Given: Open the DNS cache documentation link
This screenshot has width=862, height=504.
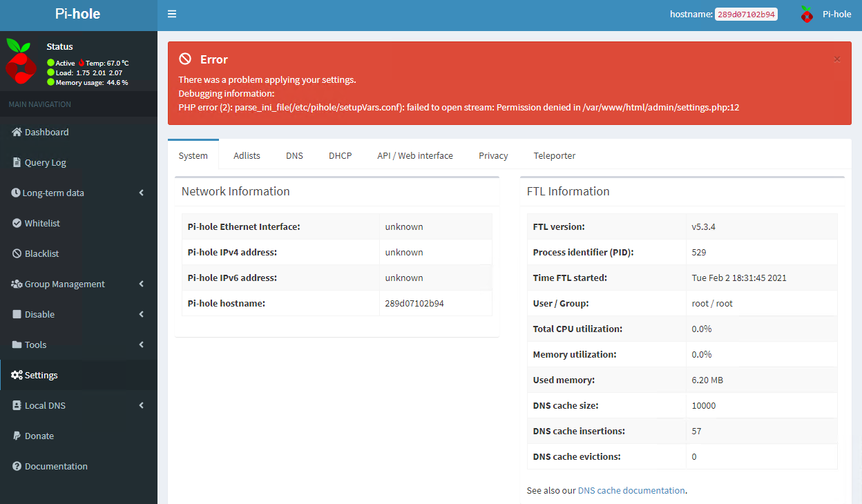Looking at the screenshot, I should point(631,490).
